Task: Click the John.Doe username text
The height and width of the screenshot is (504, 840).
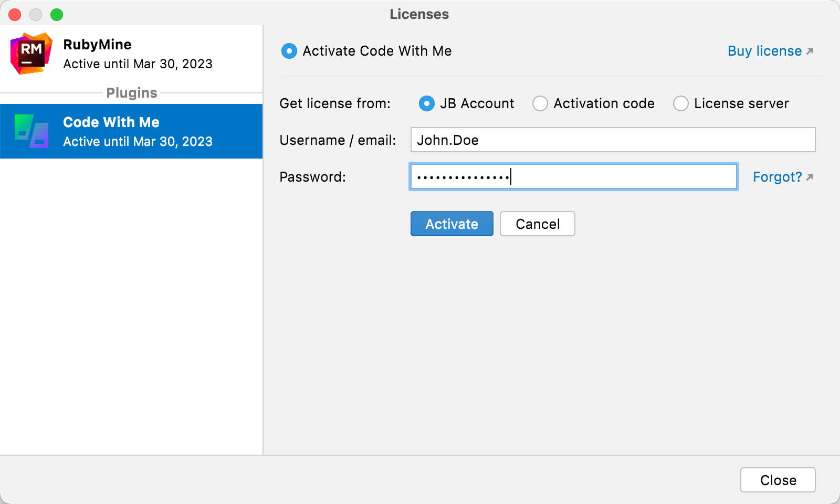Action: (x=447, y=140)
